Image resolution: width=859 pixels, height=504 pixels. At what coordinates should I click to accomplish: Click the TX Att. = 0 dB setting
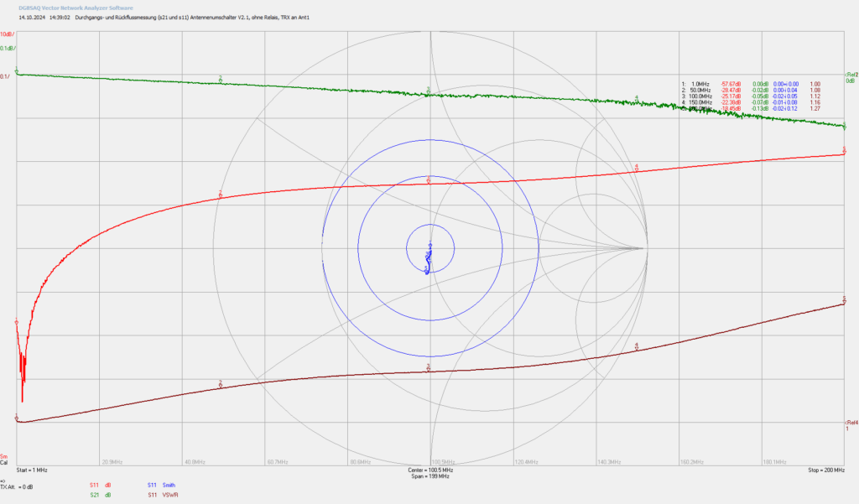[17, 486]
